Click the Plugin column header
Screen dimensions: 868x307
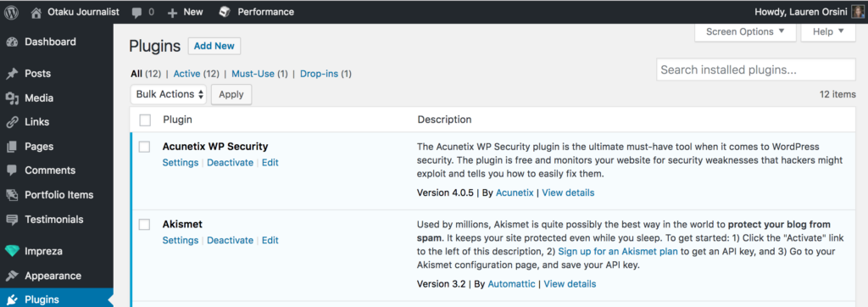[178, 120]
